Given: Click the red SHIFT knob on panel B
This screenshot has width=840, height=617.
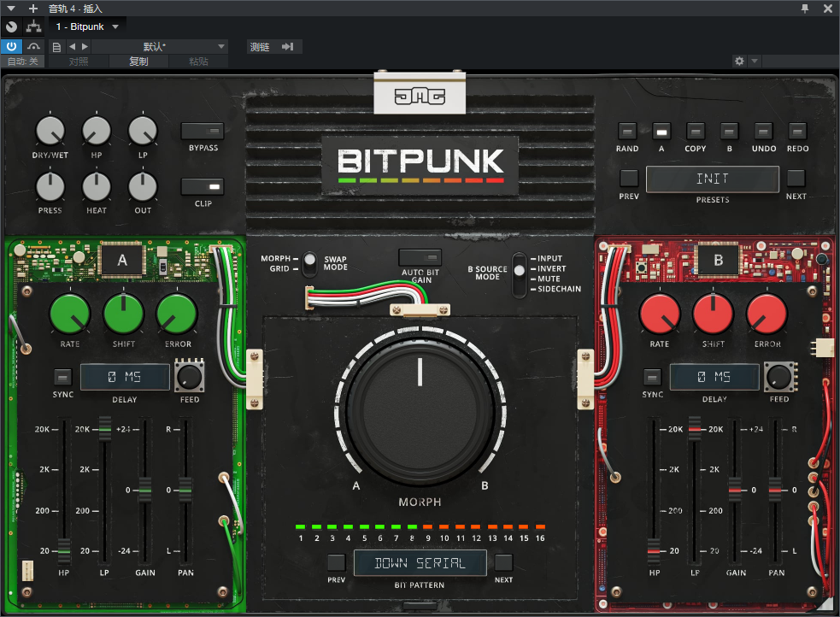Looking at the screenshot, I should tap(713, 314).
